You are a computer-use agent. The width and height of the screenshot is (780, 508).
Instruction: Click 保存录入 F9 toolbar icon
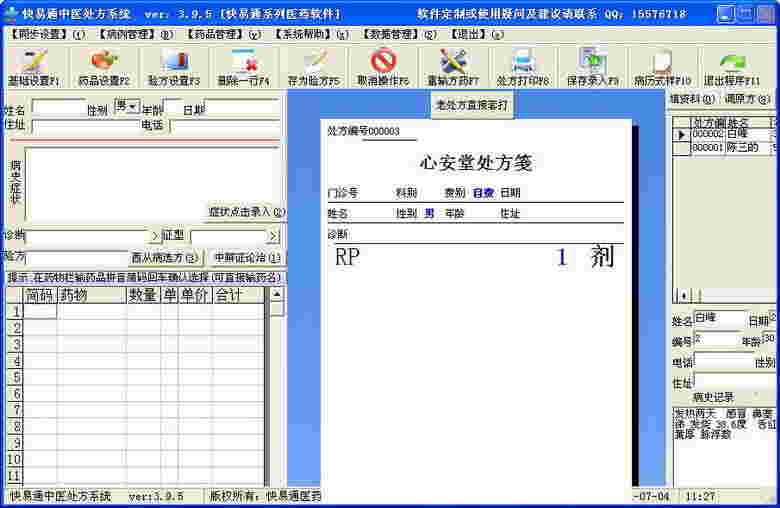[x=592, y=68]
